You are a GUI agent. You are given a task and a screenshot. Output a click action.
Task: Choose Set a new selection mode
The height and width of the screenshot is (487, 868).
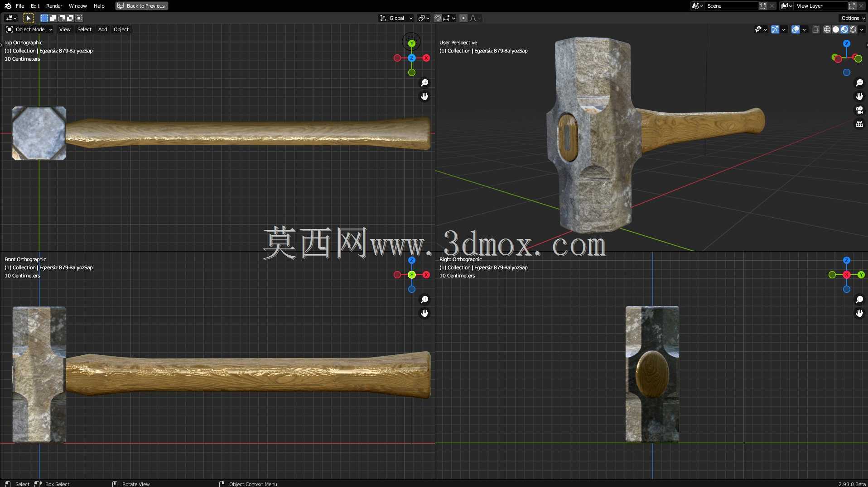click(44, 18)
